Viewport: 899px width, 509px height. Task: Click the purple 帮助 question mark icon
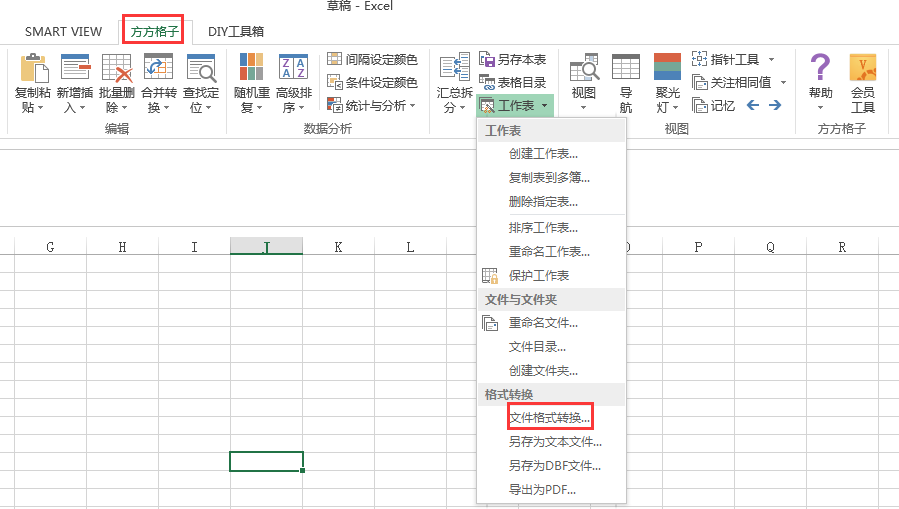coord(820,67)
